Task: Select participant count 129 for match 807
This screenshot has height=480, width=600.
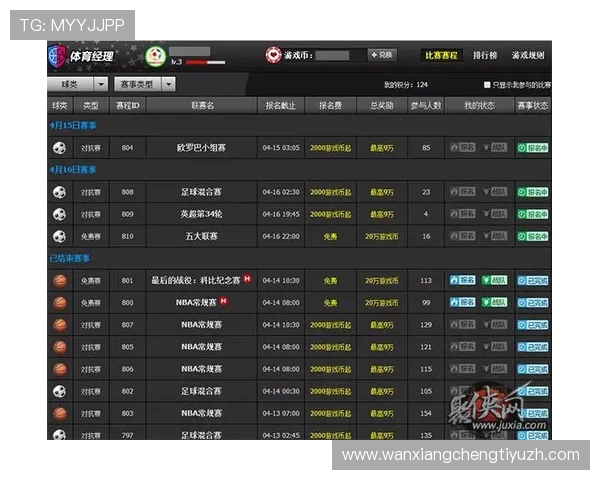Action: 426,325
